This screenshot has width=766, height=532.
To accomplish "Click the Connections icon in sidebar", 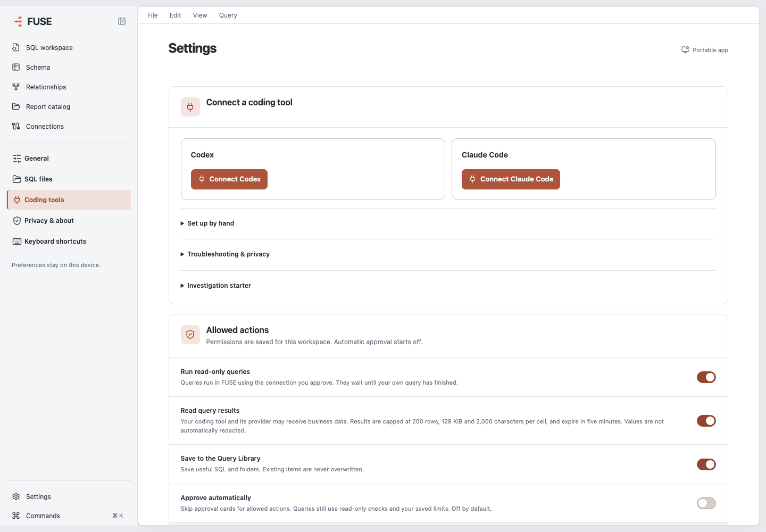I will pos(16,126).
